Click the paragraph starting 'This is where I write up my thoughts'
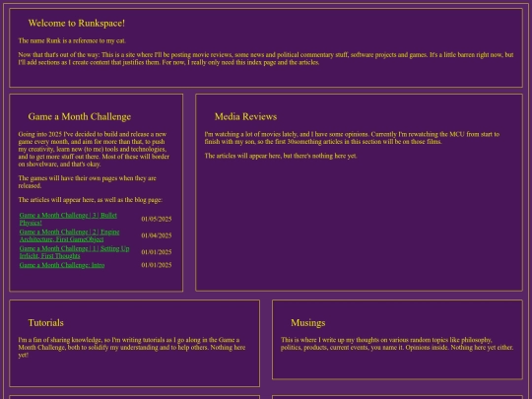 coord(397,344)
